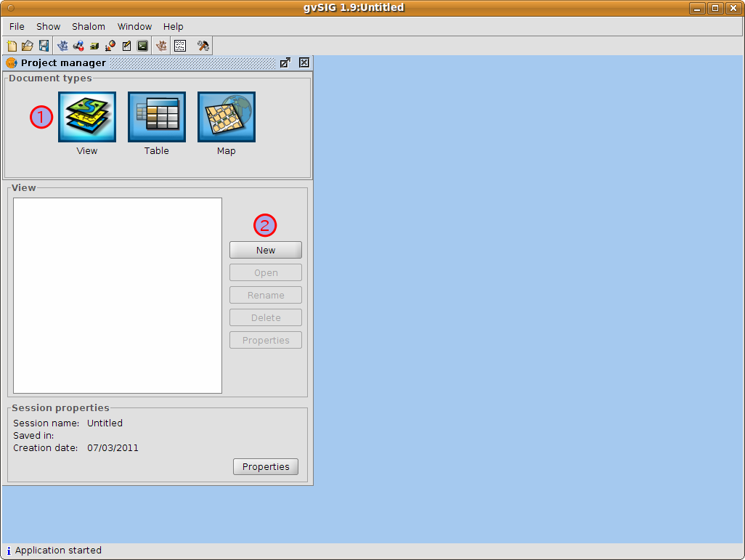Open the Show menu
Viewport: 745px width, 560px height.
49,26
